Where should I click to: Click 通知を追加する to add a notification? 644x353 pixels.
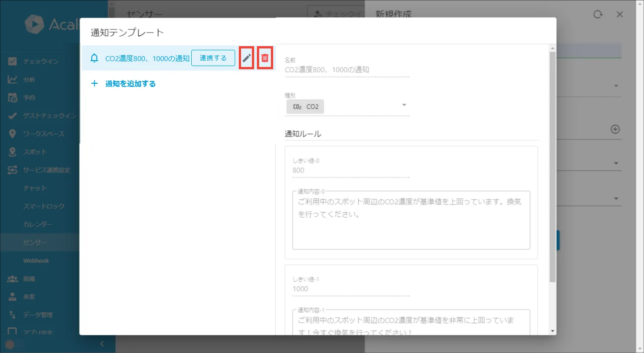coord(130,84)
